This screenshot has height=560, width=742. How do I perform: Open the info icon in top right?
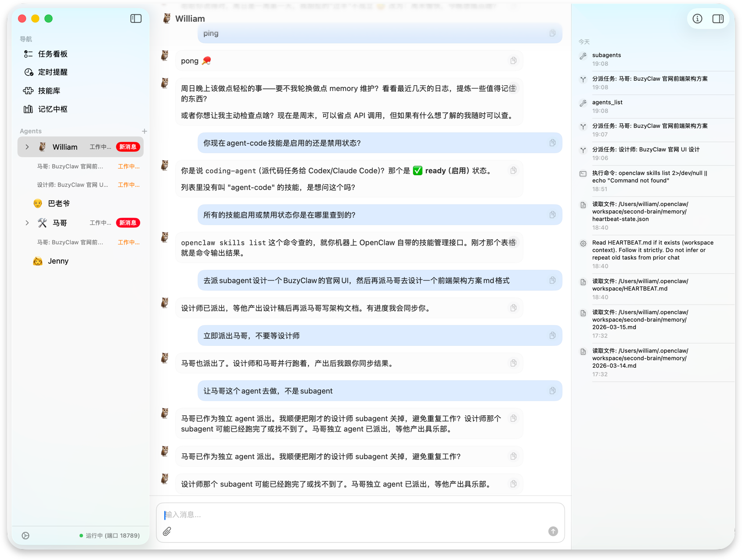697,18
